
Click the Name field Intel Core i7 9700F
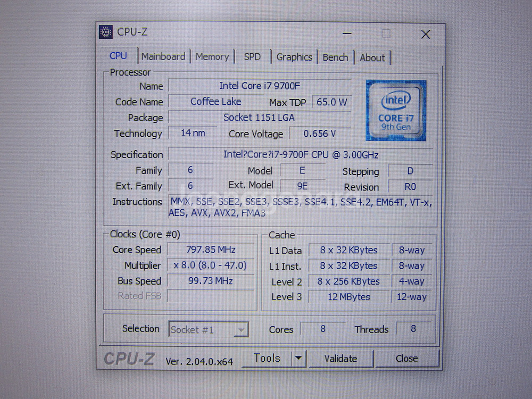pos(260,86)
